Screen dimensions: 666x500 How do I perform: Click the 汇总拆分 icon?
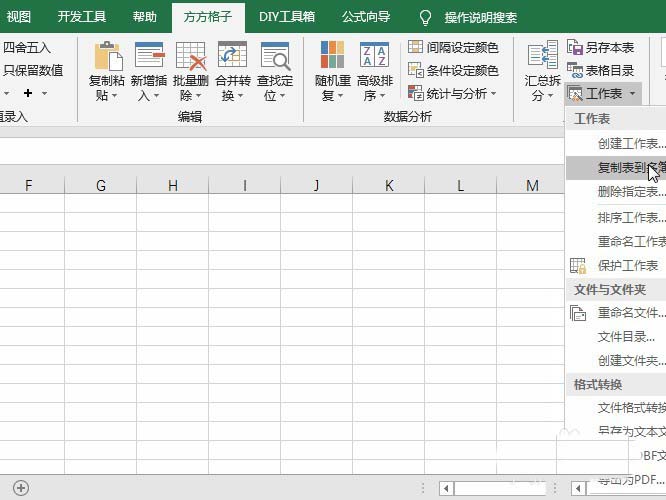pyautogui.click(x=542, y=55)
